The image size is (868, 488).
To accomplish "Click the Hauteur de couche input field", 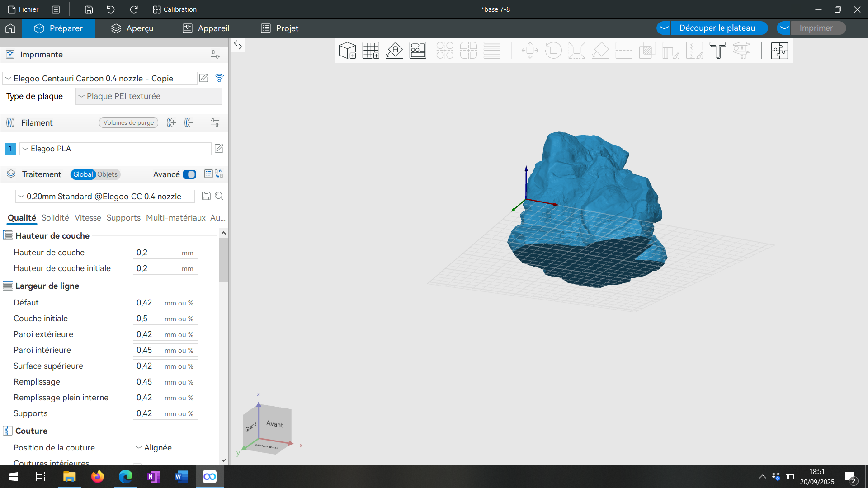I will (x=165, y=253).
